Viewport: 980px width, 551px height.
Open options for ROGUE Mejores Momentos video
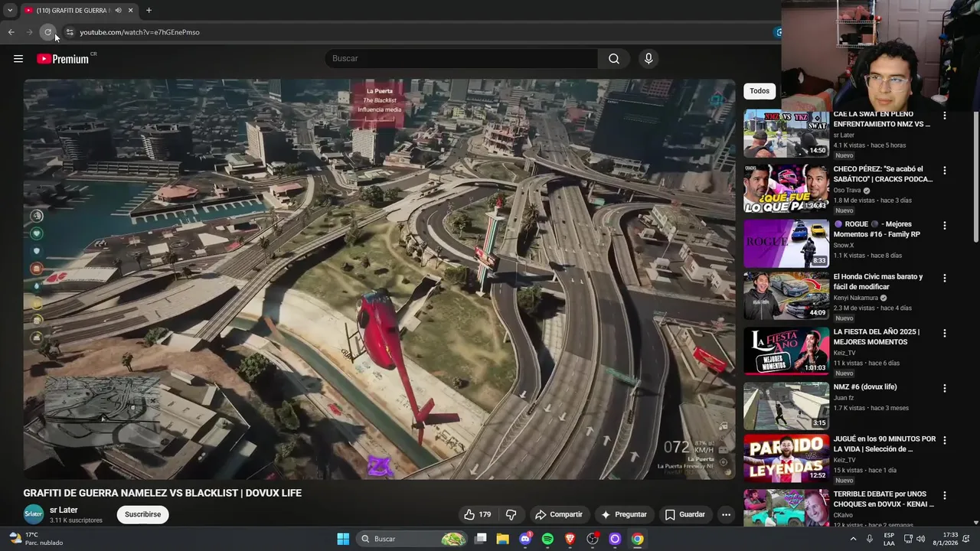(x=944, y=226)
